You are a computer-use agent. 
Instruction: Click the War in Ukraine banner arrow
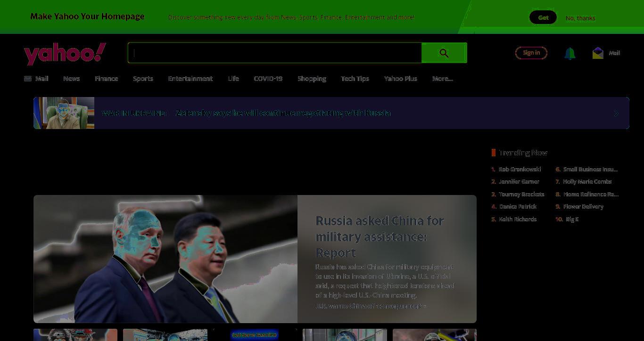(616, 114)
